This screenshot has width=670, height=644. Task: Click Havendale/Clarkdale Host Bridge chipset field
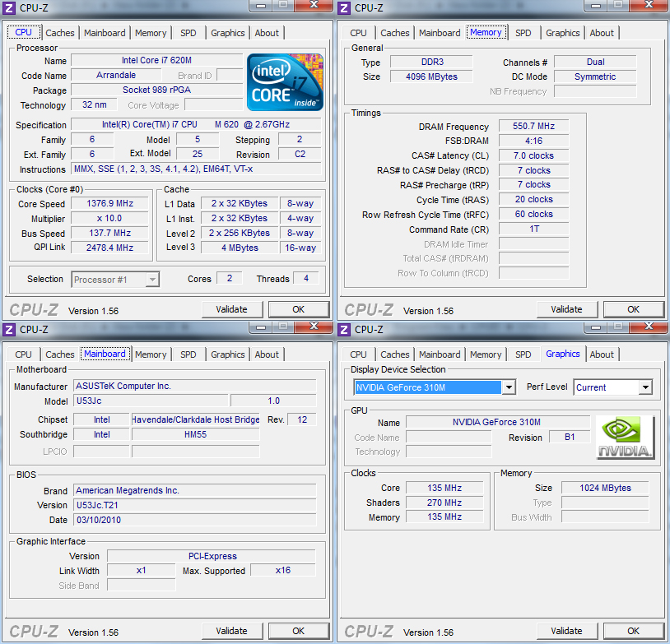[x=196, y=419]
